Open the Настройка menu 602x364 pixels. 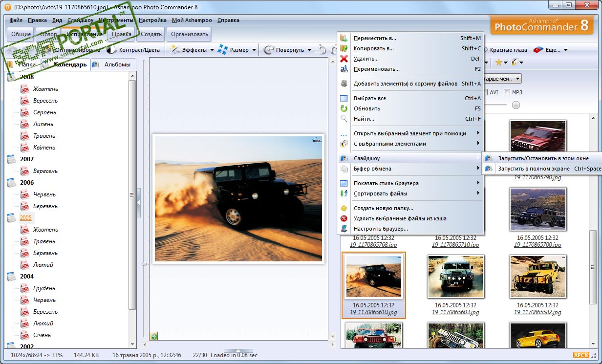pos(152,21)
